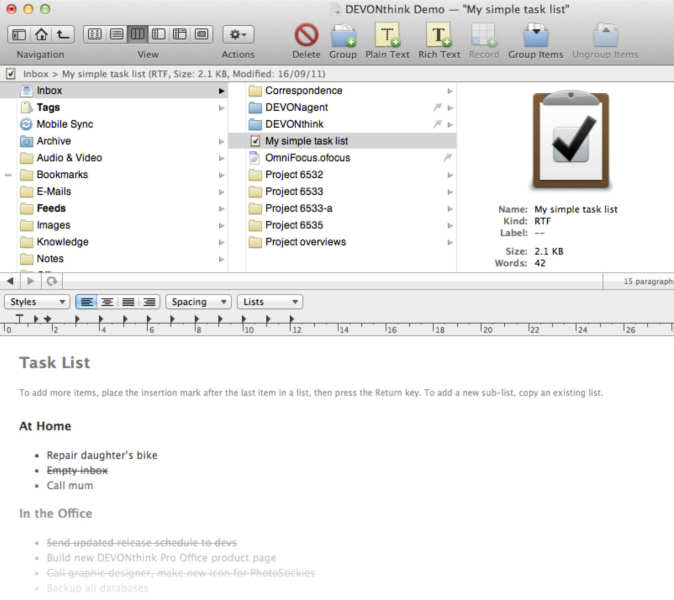Select Mobile Sync in the sidebar

114,124
